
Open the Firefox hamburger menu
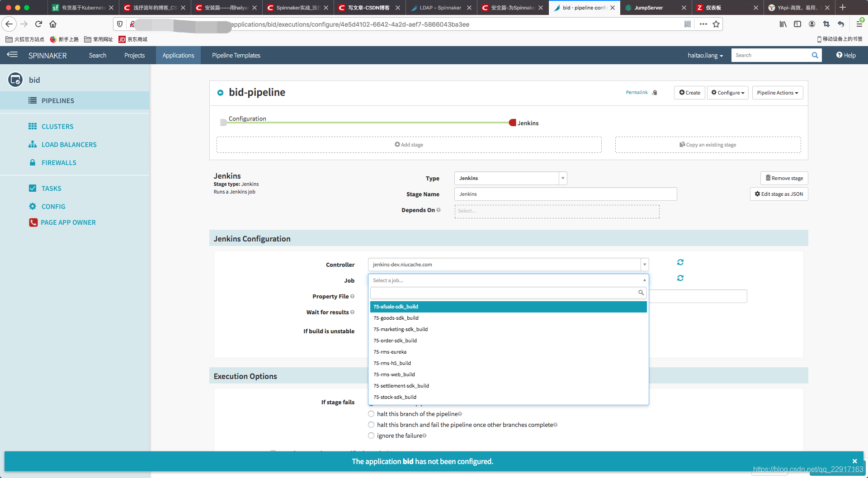pos(859,24)
